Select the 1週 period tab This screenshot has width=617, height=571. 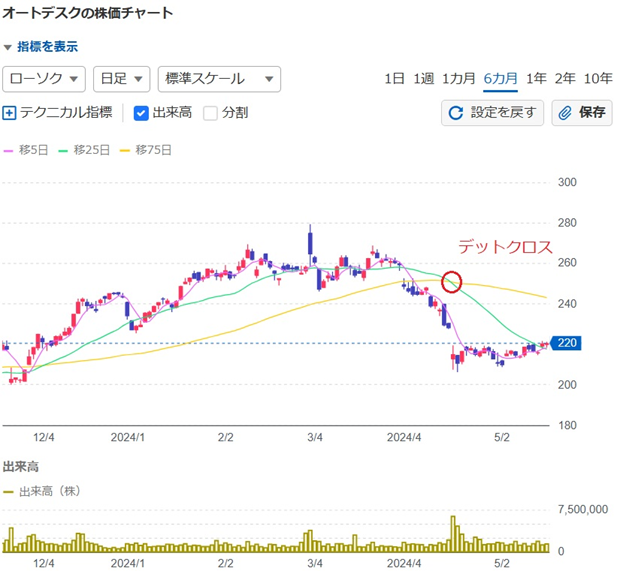click(x=423, y=79)
